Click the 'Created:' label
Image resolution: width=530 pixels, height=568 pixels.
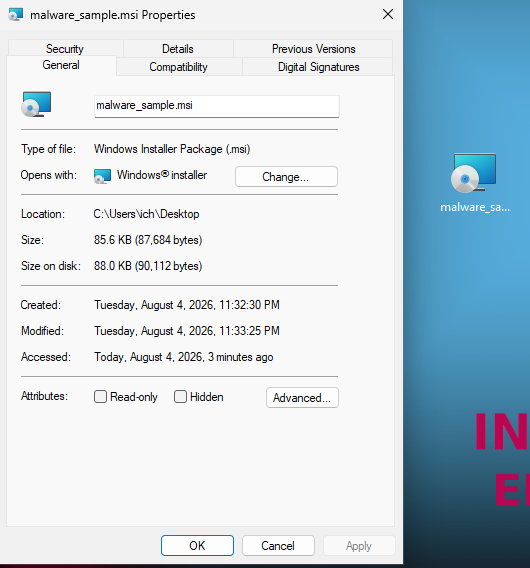[41, 305]
